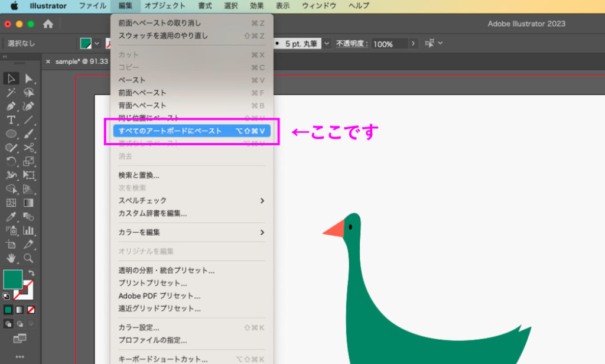The image size is (605, 364).
Task: Expand the スペルチェック submenu
Action: pos(191,201)
